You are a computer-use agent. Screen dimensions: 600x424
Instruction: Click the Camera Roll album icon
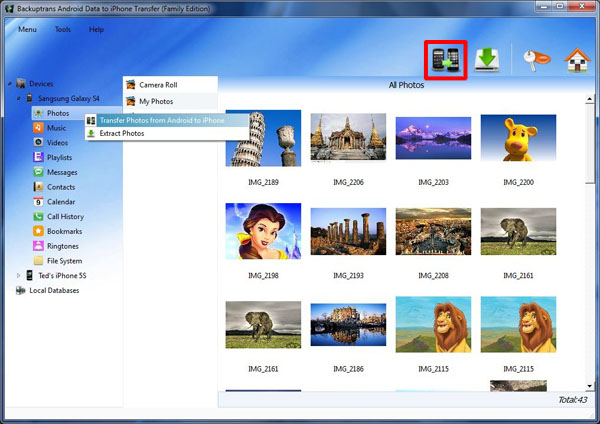click(x=131, y=85)
